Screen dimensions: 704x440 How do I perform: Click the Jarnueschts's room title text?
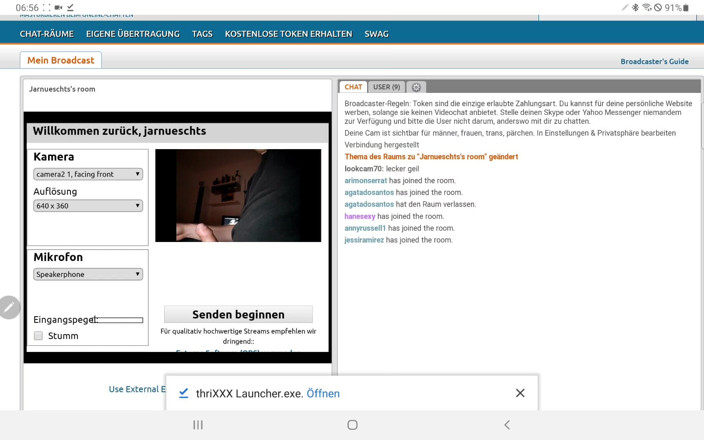62,89
